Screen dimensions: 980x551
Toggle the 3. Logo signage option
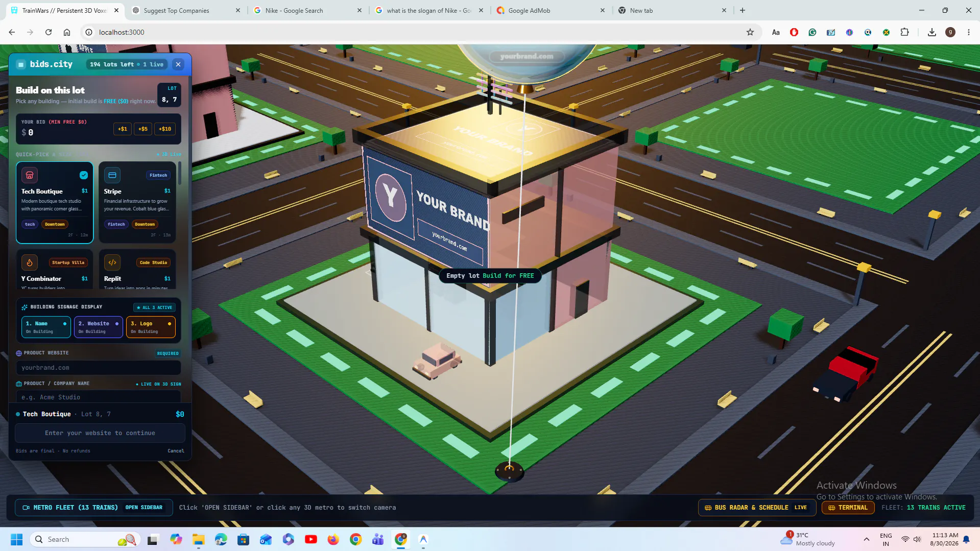151,327
